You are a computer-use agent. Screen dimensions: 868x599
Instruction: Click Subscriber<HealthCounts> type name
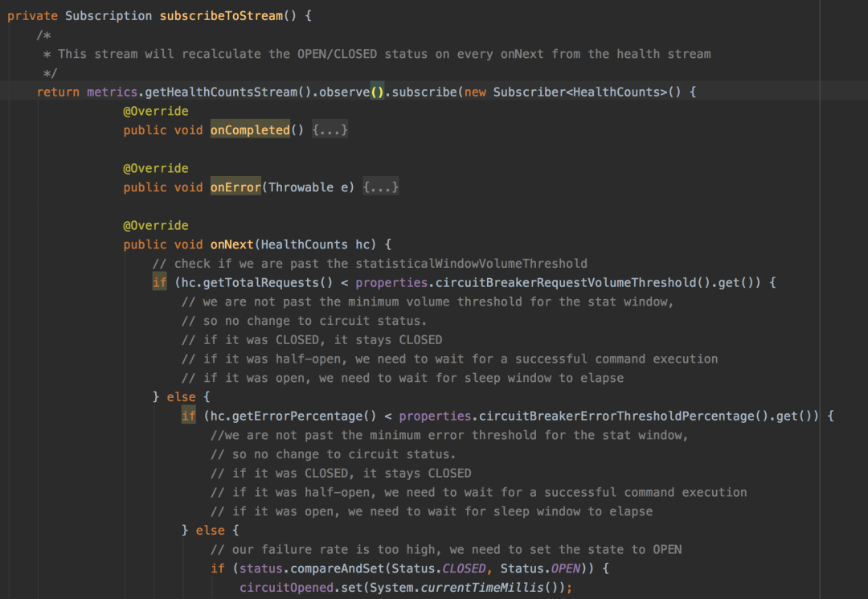580,92
